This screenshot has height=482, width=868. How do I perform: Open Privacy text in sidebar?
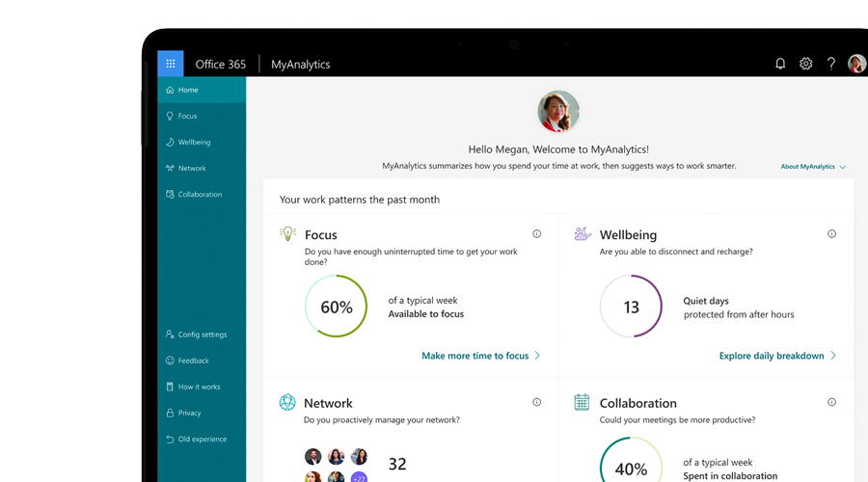(x=189, y=413)
